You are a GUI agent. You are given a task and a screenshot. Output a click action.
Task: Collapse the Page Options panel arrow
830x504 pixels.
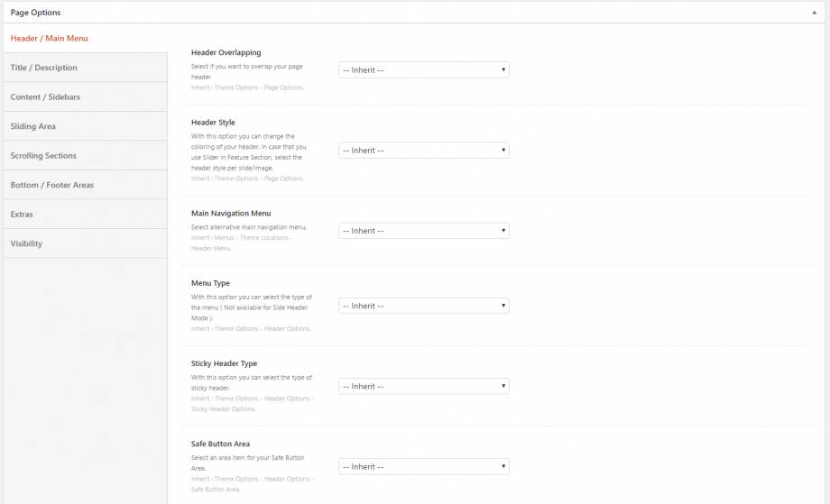point(815,13)
